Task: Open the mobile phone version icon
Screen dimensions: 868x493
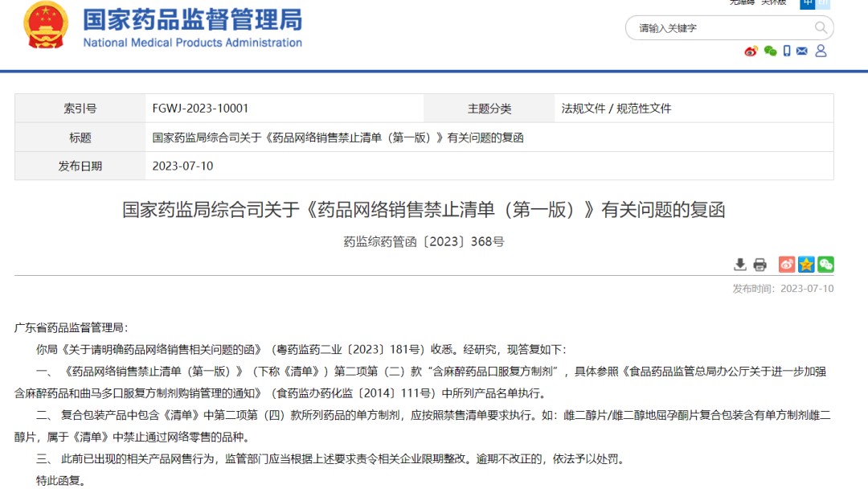Action: click(x=787, y=51)
